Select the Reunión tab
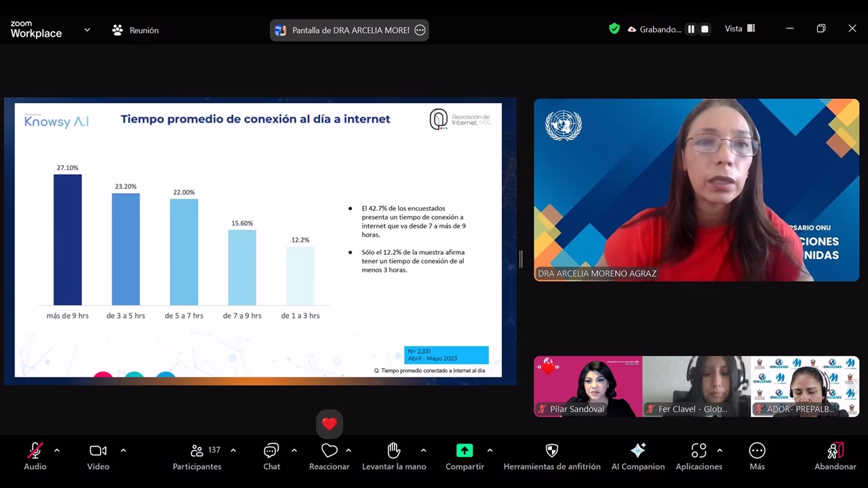The image size is (868, 488). tap(136, 30)
